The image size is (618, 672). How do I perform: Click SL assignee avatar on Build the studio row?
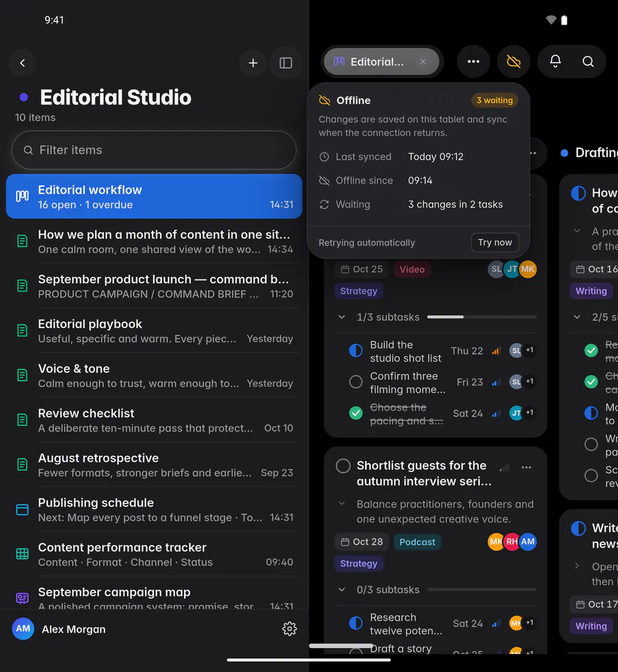[517, 351]
